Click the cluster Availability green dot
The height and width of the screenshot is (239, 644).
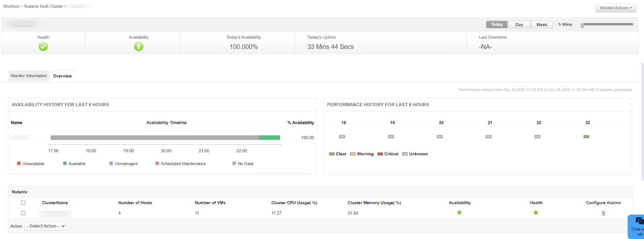[459, 212]
